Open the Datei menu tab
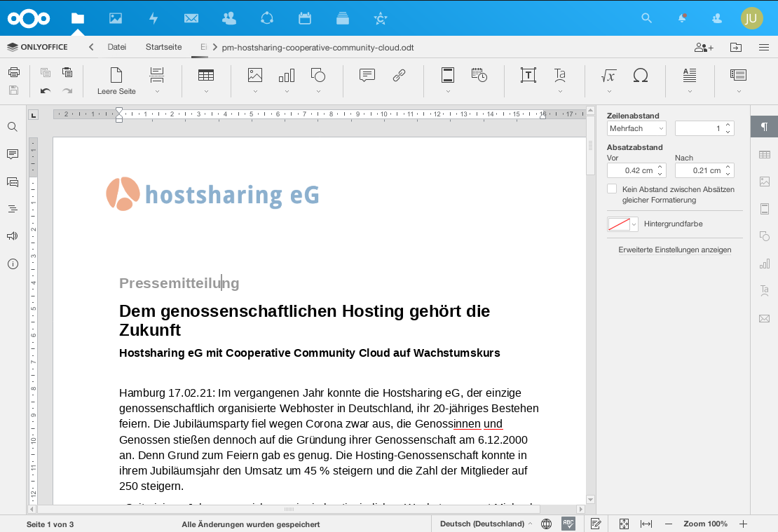 coord(116,47)
